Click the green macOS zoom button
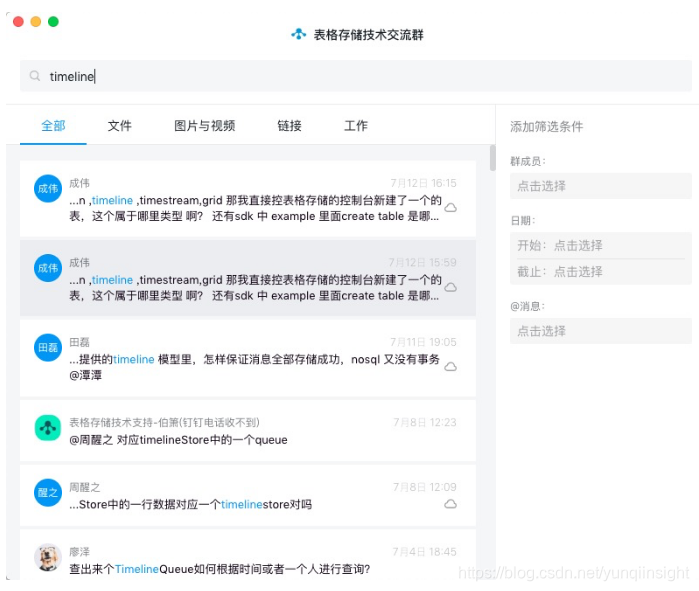 point(53,21)
